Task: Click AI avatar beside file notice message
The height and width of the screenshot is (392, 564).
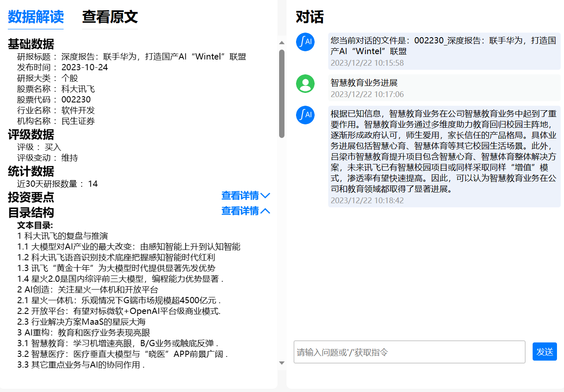Action: [x=305, y=42]
